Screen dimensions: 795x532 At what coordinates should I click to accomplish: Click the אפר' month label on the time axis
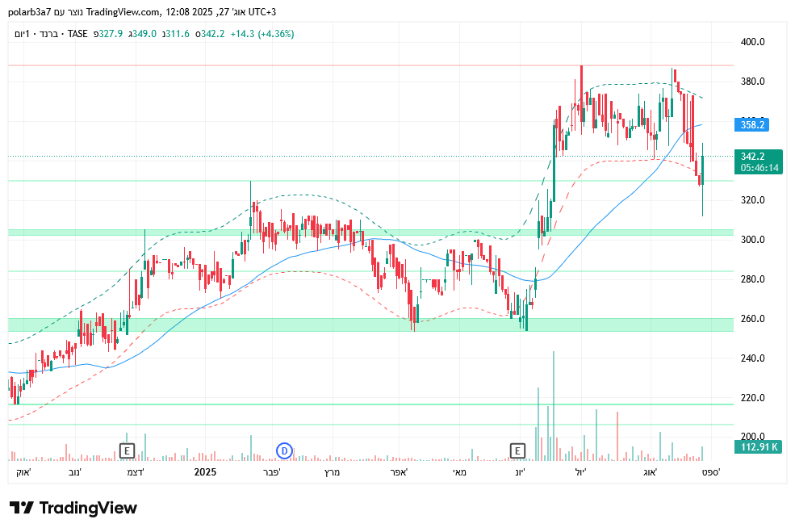(399, 472)
